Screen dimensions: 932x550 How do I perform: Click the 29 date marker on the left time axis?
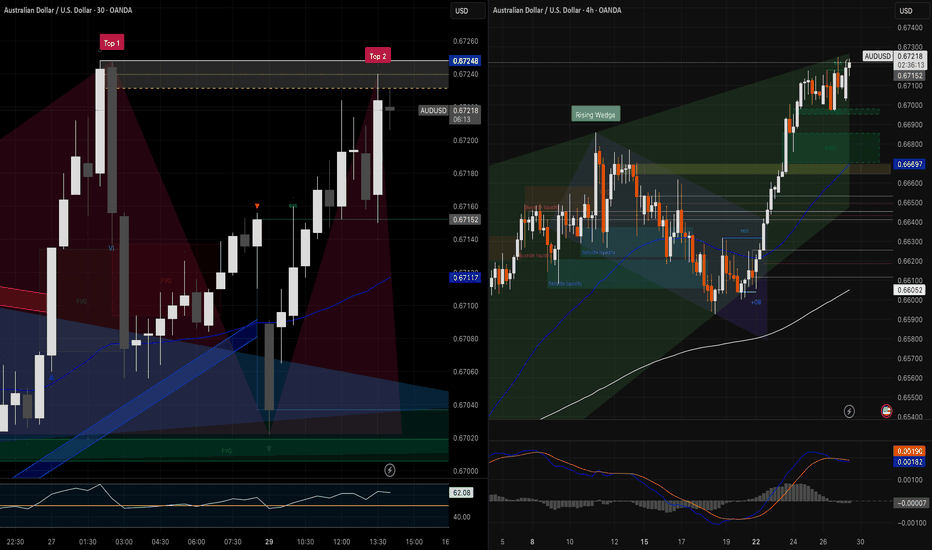point(269,542)
